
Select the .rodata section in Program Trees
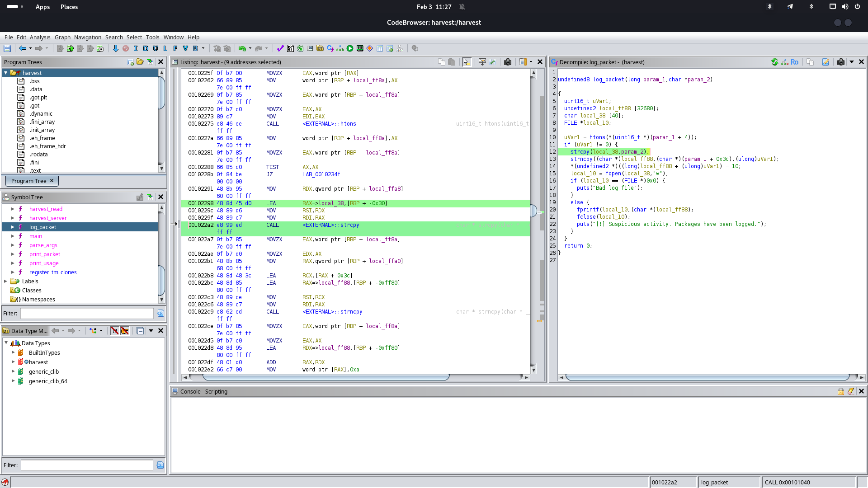click(39, 154)
